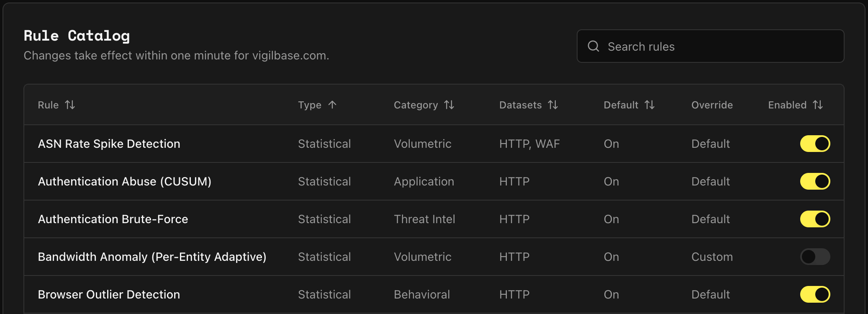Enable Bandwidth Anomaly (Per-Entity Adaptive) rule
Screen dimensions: 868x314
coord(815,257)
